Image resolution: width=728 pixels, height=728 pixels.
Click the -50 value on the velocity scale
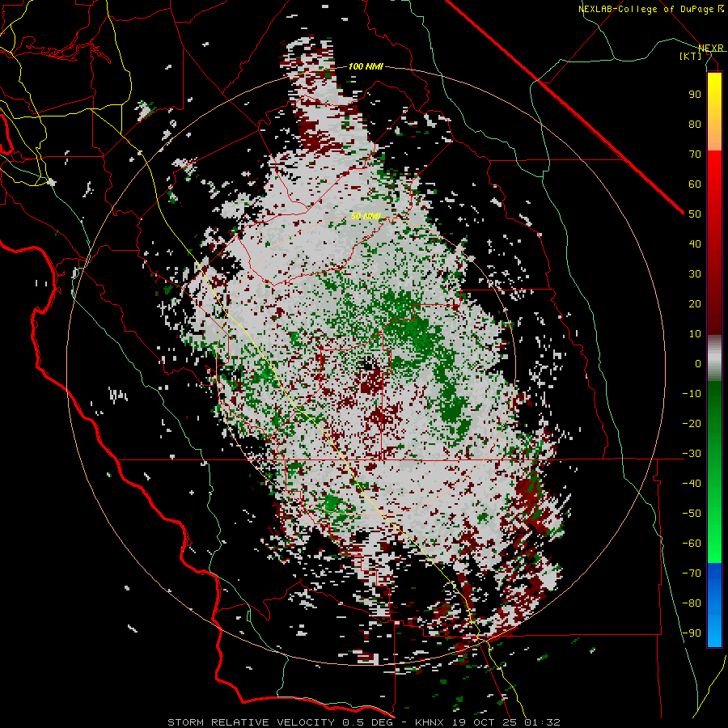pyautogui.click(x=692, y=514)
